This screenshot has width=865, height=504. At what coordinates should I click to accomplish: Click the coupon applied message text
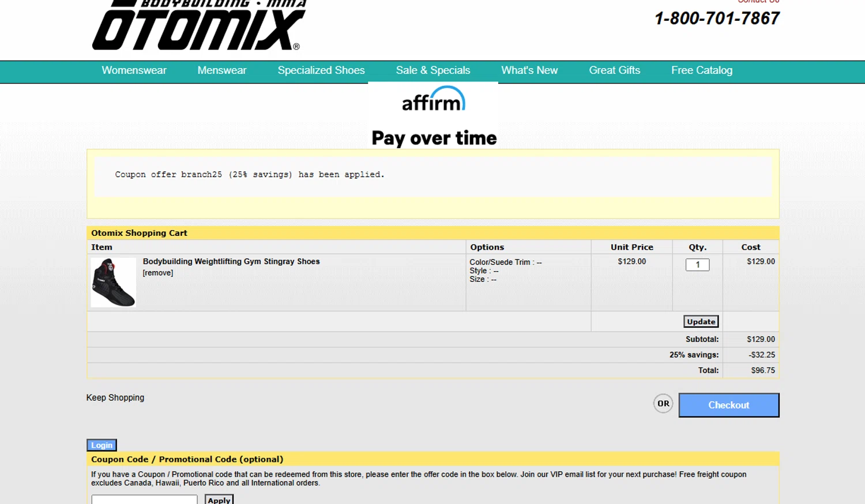250,174
